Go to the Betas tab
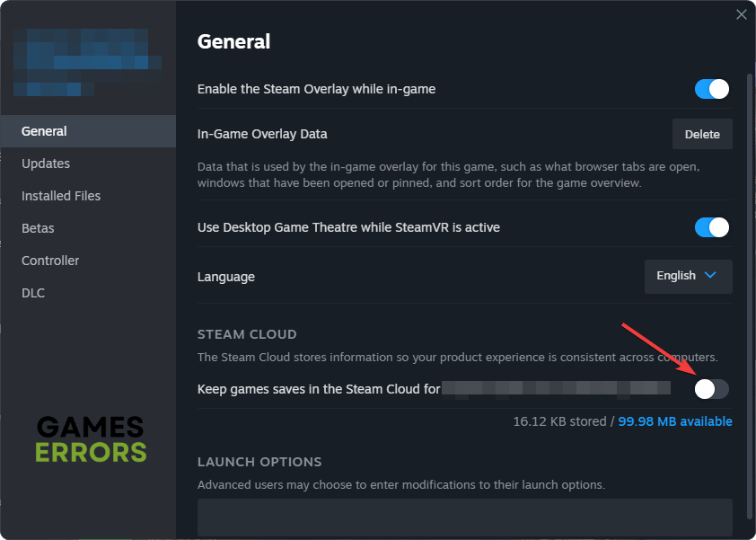The image size is (756, 540). pyautogui.click(x=38, y=228)
